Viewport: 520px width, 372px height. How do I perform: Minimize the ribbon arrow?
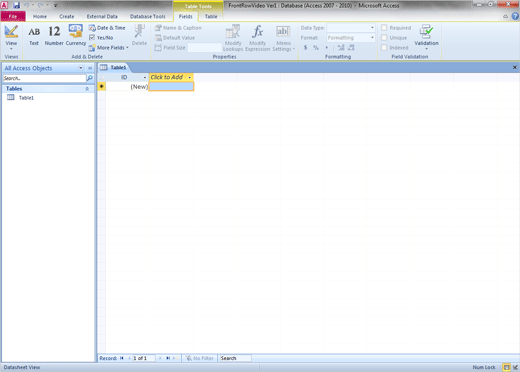506,16
